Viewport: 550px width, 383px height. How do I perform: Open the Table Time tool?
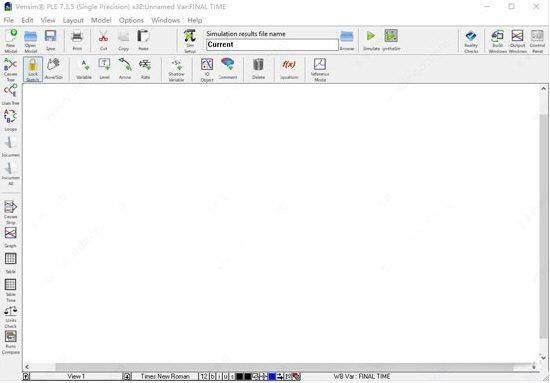pos(11,290)
